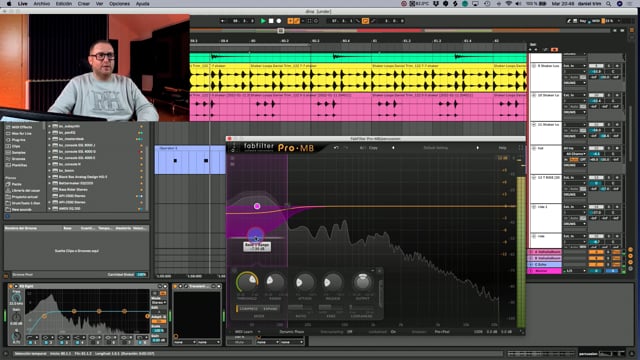Select Plantillas in the browser sidebar
This screenshot has height=360, width=640.
point(20,165)
